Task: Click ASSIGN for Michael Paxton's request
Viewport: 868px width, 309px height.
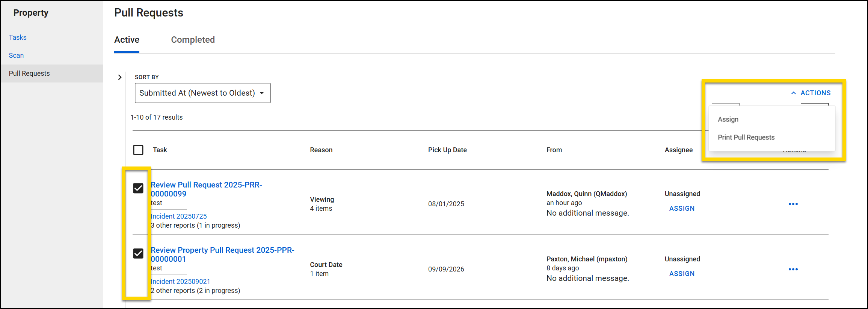Action: (x=682, y=274)
